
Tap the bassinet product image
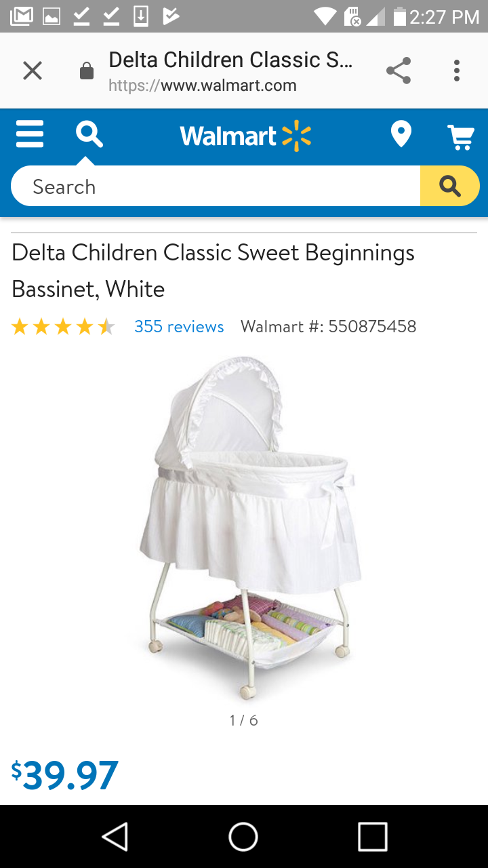coord(247,528)
